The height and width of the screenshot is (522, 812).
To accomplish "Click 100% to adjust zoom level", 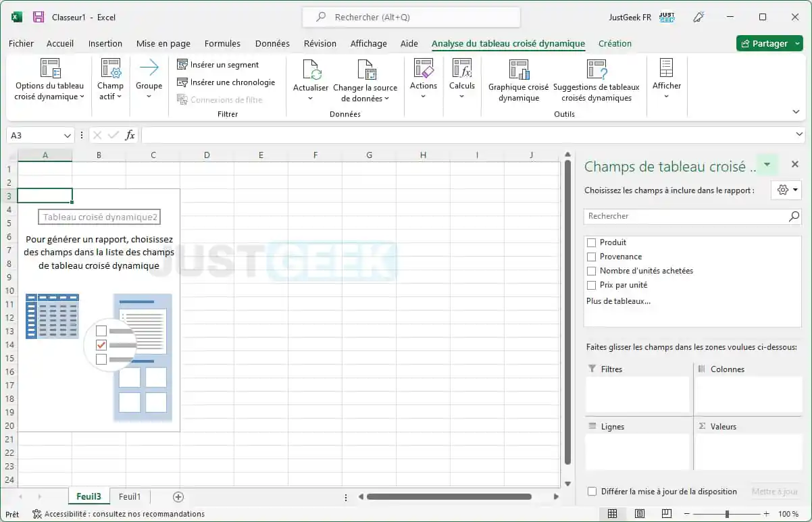I will (789, 513).
